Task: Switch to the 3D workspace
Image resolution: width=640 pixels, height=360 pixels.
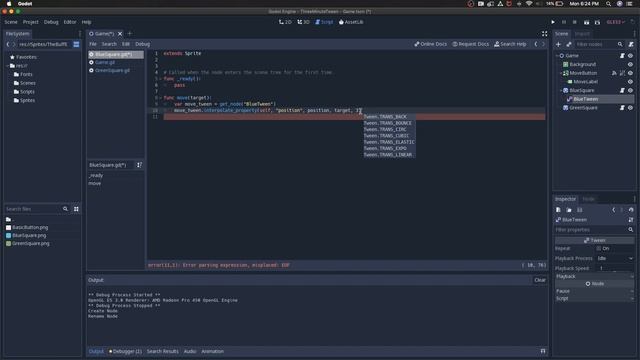Action: [303, 22]
